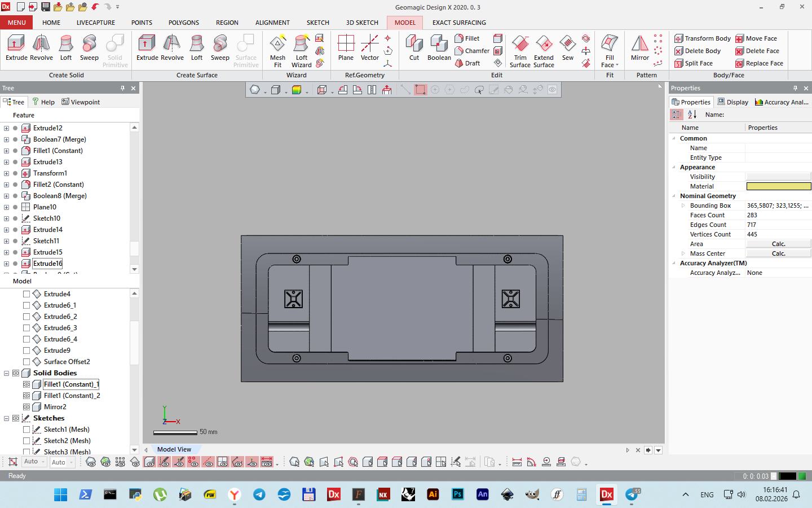Open the MENU at top left

pos(16,23)
